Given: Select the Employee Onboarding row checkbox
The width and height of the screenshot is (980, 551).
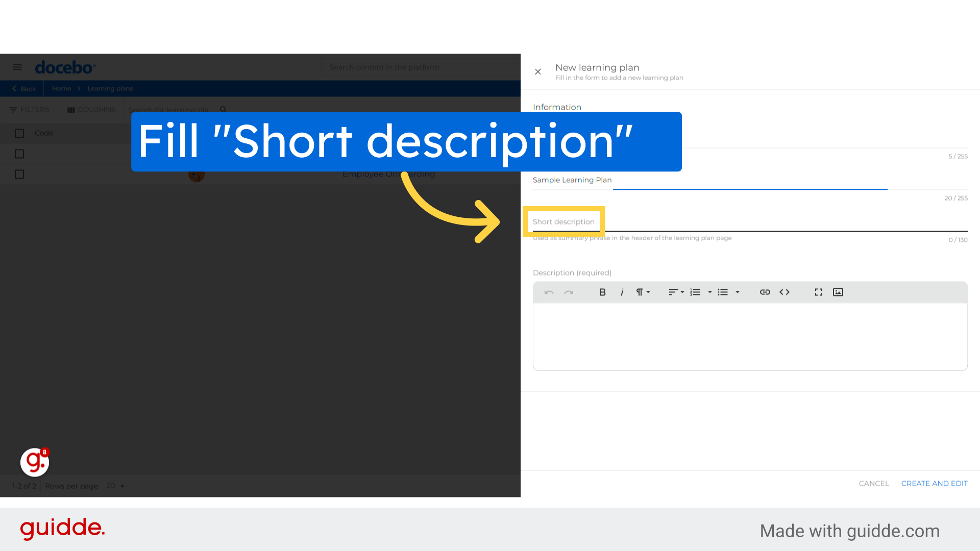Looking at the screenshot, I should (19, 174).
